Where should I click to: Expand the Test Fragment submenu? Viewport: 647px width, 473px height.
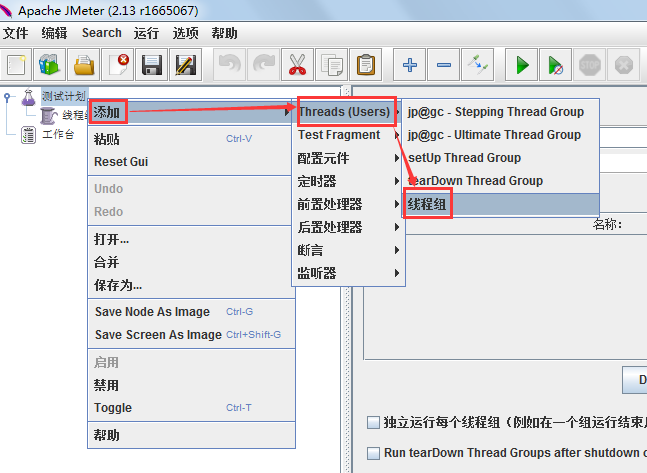coord(348,135)
